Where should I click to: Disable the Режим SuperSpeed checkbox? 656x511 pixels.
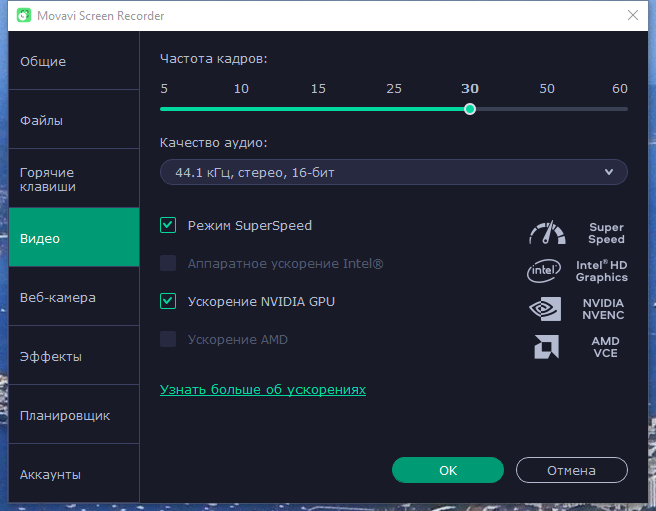(168, 225)
